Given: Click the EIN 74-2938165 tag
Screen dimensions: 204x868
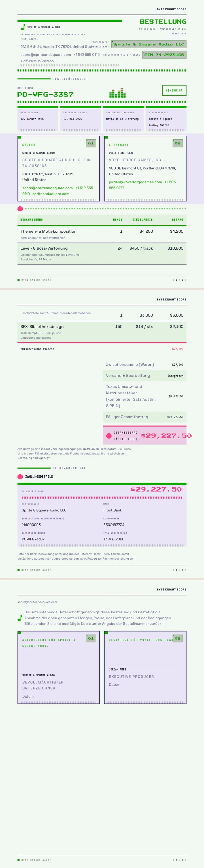Looking at the screenshot, I should [164, 55].
